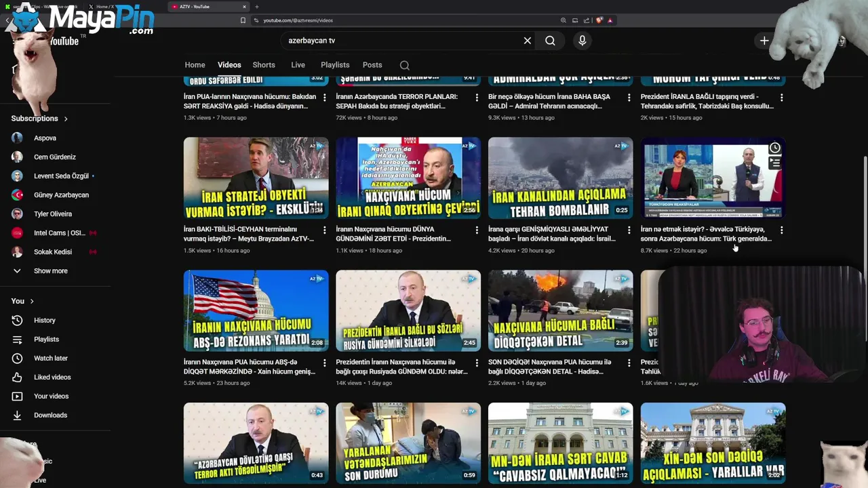The image size is (868, 488).
Task: Open options menu for İranın Naxçıvana hücumu DÜNYA video
Action: [x=477, y=230]
